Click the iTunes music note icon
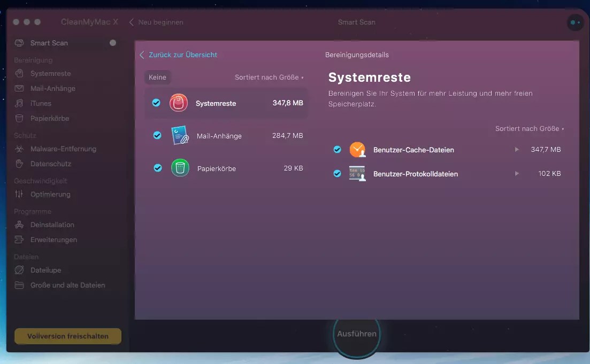This screenshot has width=590, height=364. click(19, 103)
